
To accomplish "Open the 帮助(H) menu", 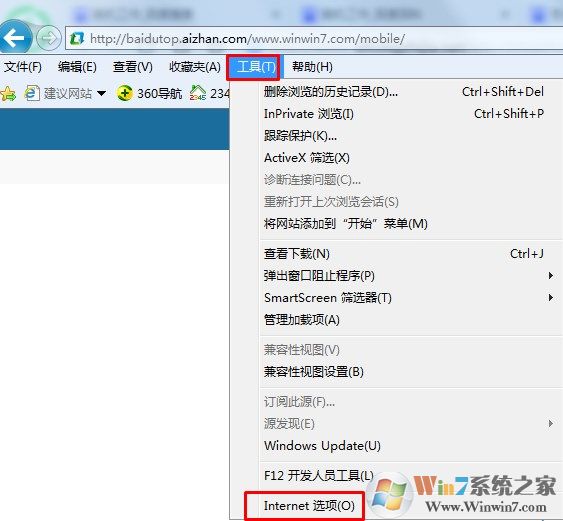I will tap(312, 67).
